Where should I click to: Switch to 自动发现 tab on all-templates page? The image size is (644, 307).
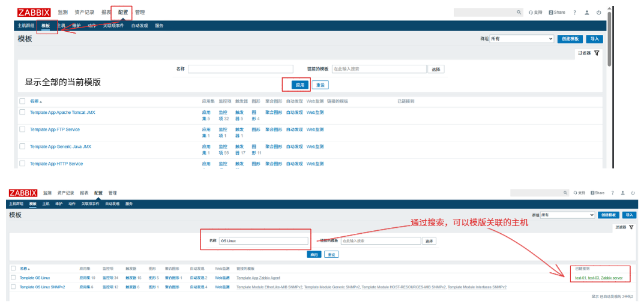click(x=140, y=25)
